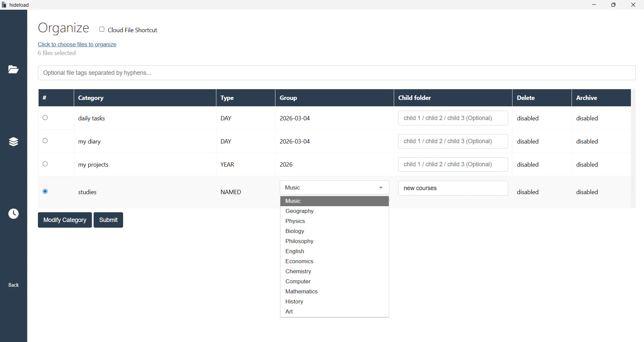Select the daily tasks radio button
644x342 pixels.
tap(45, 118)
